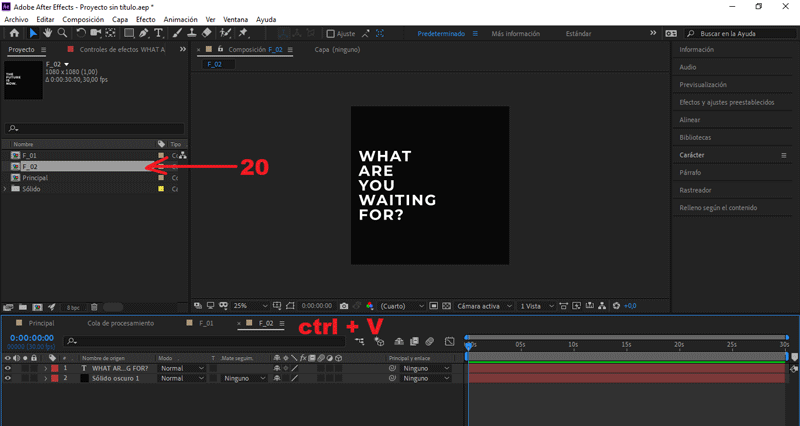Open blend mode dropdown for Sólido oscuro 1
Viewport: 800px width, 426px height.
coord(182,378)
